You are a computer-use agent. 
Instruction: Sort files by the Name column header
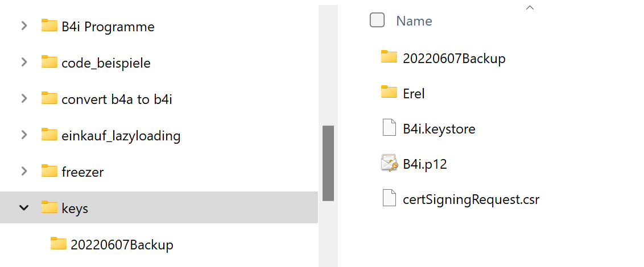(x=414, y=21)
